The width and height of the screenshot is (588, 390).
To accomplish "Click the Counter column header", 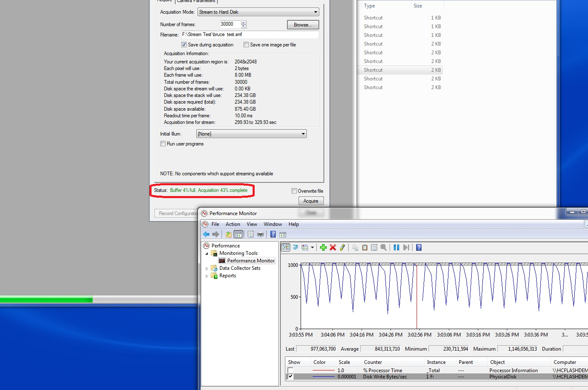I will pos(373,362).
